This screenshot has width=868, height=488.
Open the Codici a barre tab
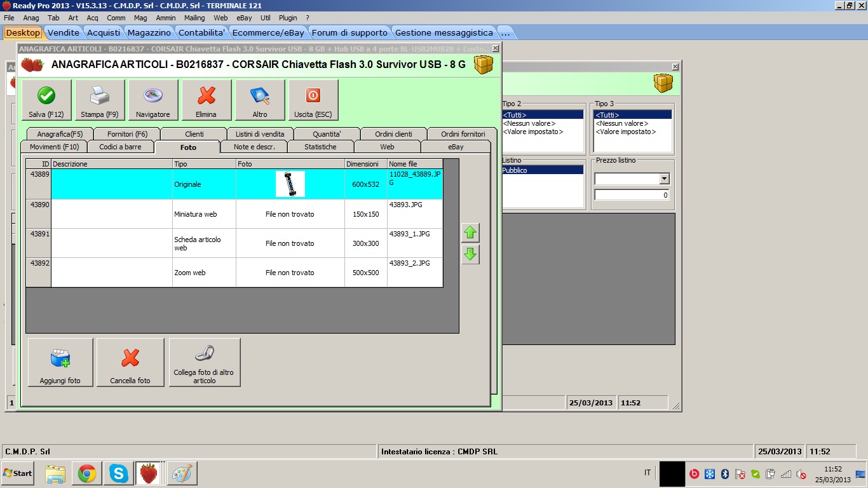[x=120, y=147]
